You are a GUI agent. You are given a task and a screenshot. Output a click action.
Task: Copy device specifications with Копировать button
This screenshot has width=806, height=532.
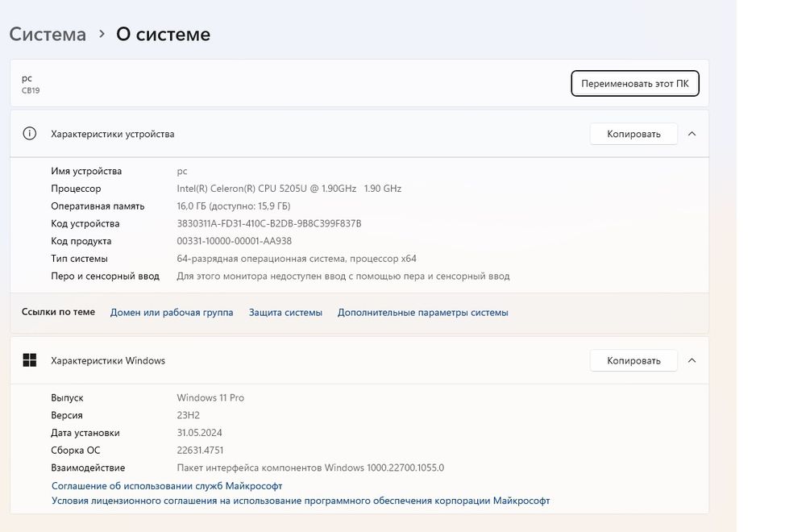pyautogui.click(x=634, y=134)
